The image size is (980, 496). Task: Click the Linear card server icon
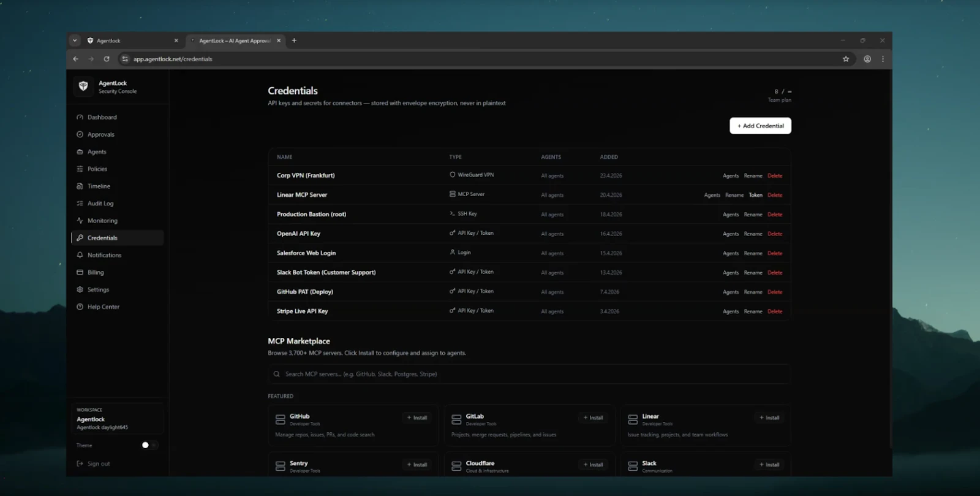[x=633, y=419]
